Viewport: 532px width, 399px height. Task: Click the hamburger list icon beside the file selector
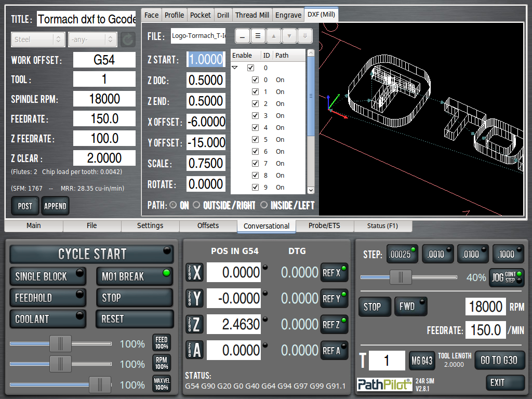257,36
